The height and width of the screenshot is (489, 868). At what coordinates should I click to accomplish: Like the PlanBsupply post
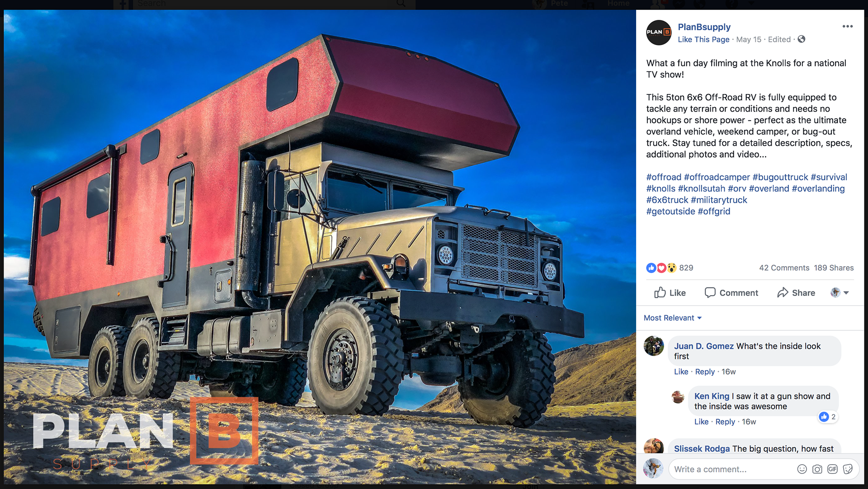[x=670, y=293]
